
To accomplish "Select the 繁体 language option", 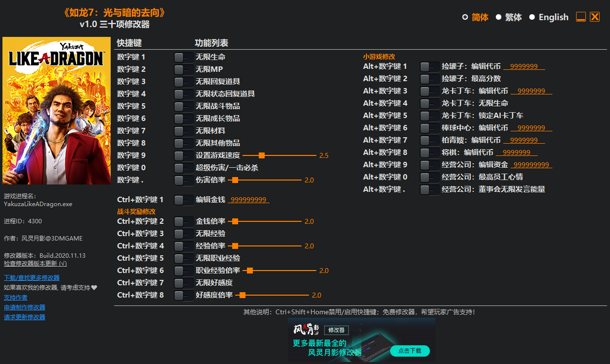I will pos(513,17).
